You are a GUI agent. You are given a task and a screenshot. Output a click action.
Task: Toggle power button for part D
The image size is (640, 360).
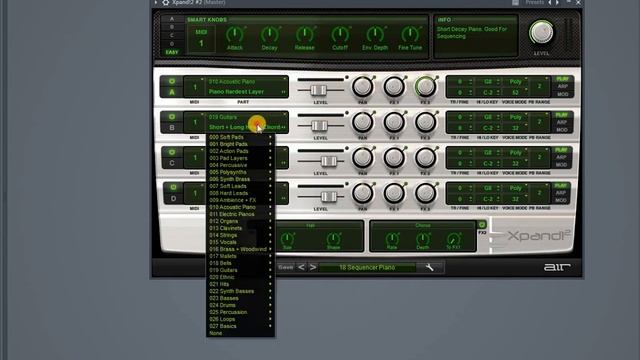(x=173, y=187)
